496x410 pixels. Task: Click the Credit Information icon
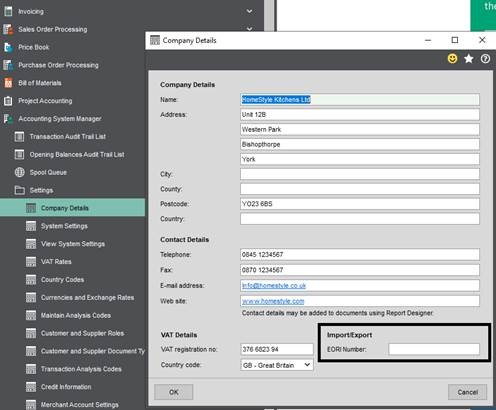tap(31, 387)
